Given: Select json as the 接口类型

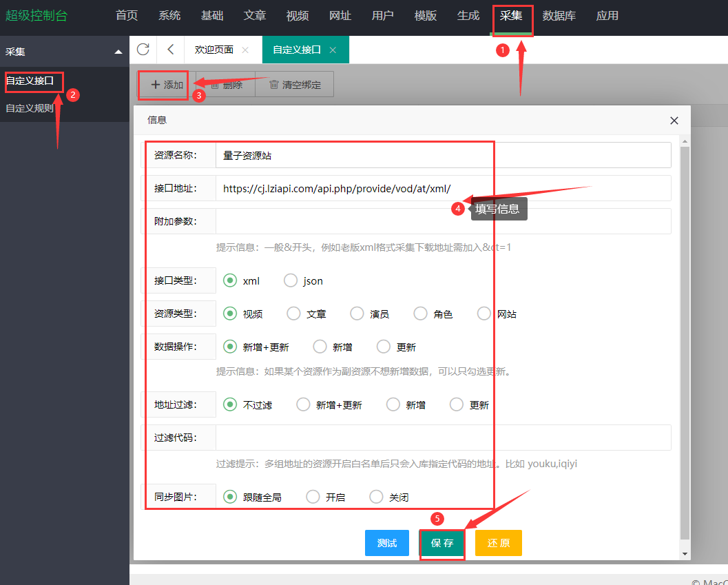Looking at the screenshot, I should click(290, 280).
